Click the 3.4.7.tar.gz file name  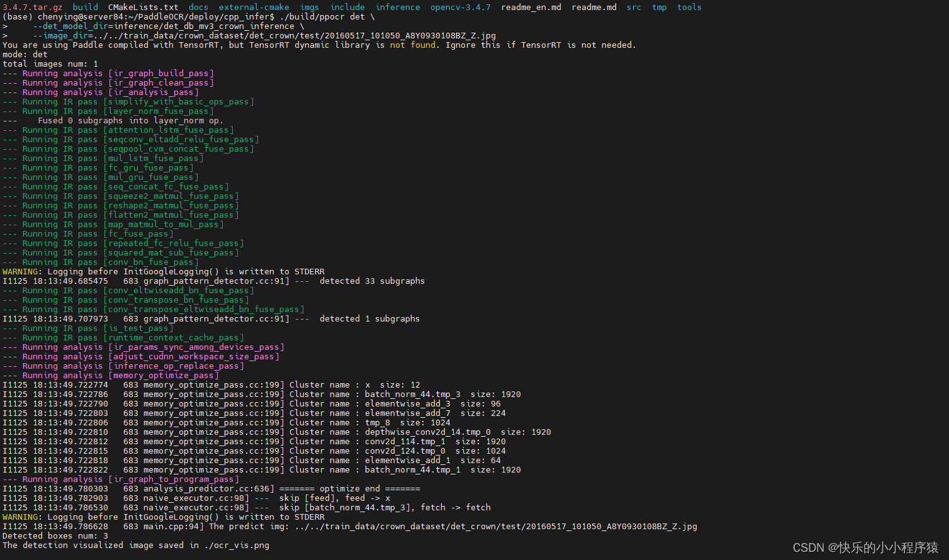tap(33, 8)
